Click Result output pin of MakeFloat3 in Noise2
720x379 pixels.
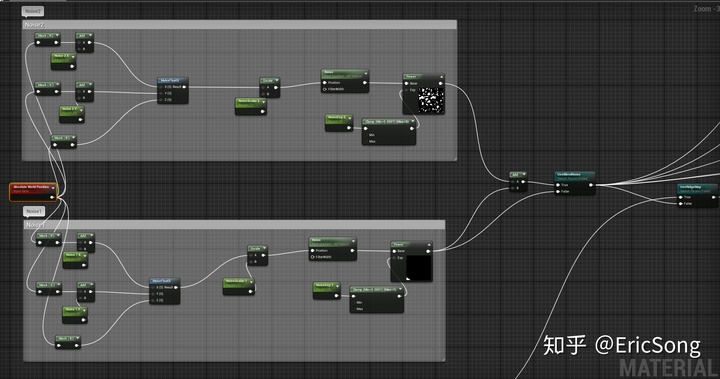coord(185,87)
